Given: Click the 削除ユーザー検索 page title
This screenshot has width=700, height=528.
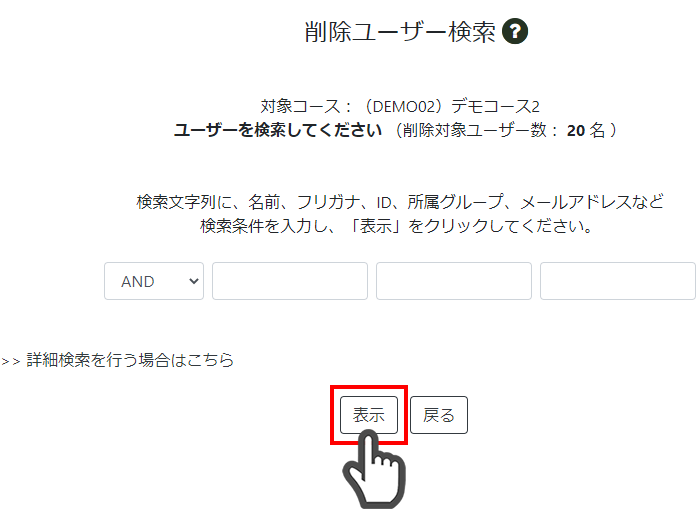Looking at the screenshot, I should (400, 32).
